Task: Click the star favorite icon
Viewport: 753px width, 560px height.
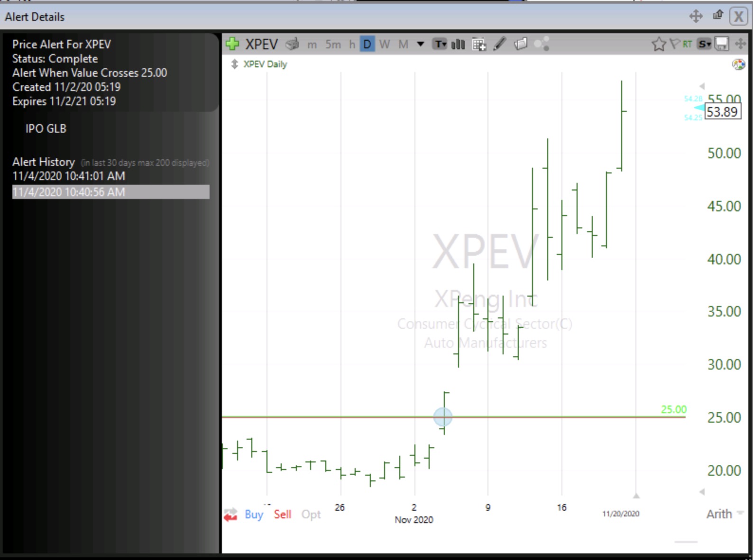Action: (658, 44)
